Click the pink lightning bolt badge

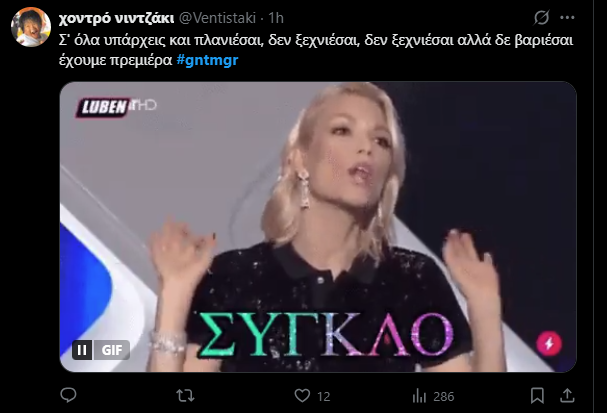(x=549, y=343)
